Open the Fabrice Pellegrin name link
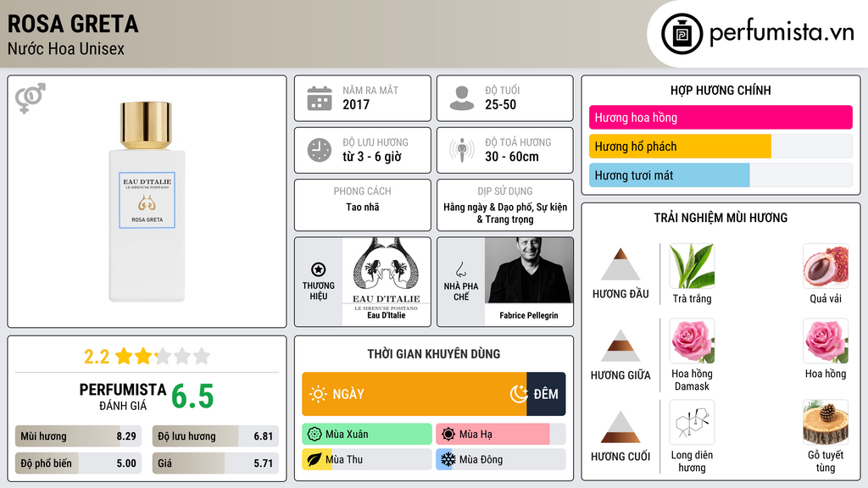 click(529, 315)
